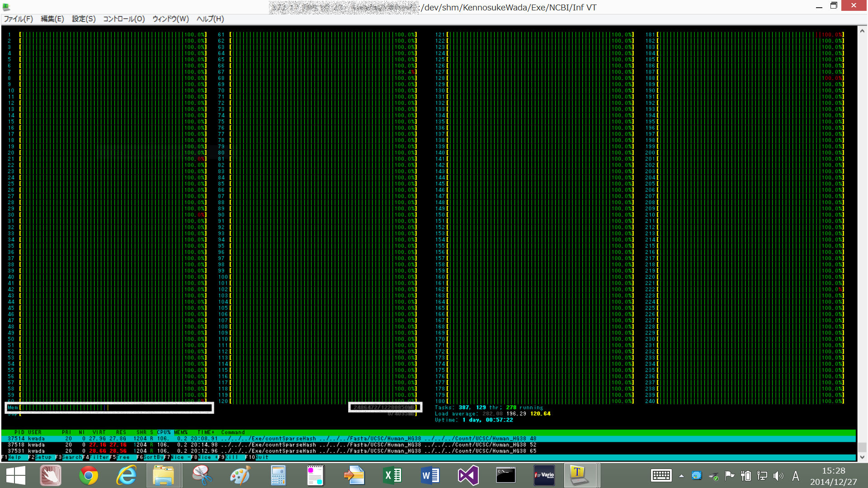This screenshot has height=488, width=868.
Task: Open the ヘルプ(H) menu
Action: coord(210,19)
